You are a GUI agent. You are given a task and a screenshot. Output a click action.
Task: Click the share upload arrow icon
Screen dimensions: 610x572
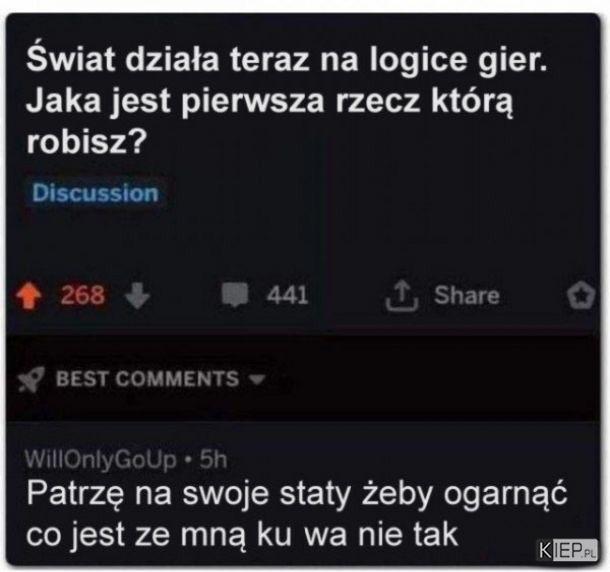[401, 296]
